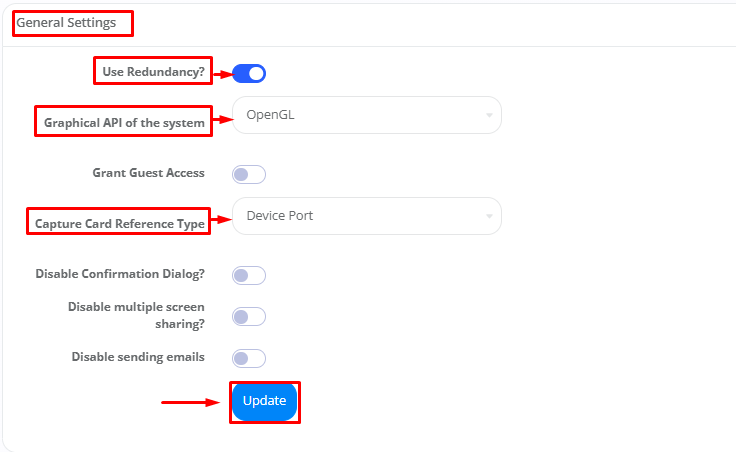The height and width of the screenshot is (452, 736).
Task: Switch on Disable sending emails toggle
Action: pos(249,358)
